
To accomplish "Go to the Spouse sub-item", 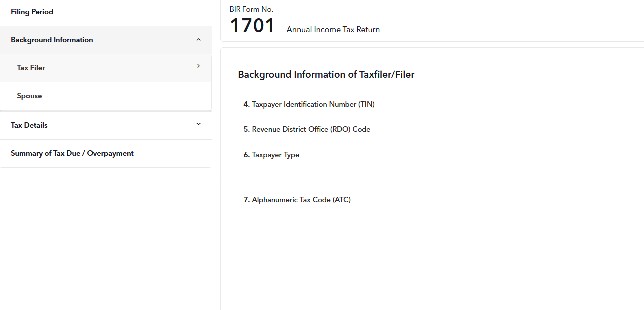I will click(x=29, y=96).
